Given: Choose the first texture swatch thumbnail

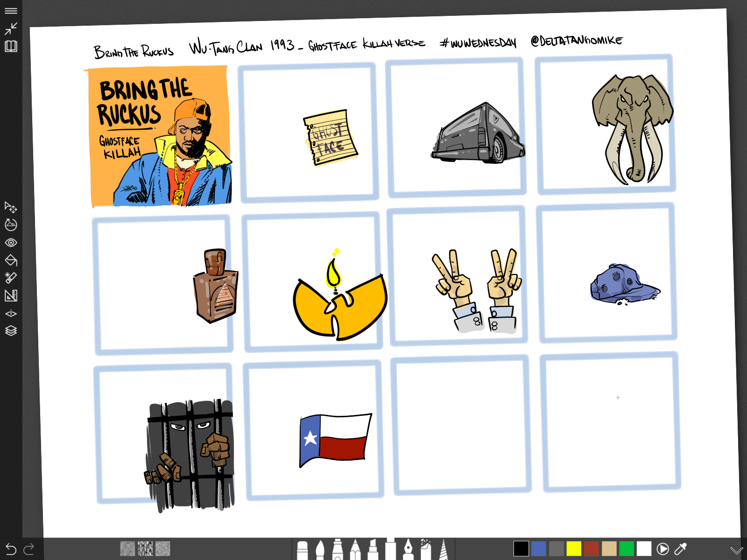Looking at the screenshot, I should [x=127, y=549].
